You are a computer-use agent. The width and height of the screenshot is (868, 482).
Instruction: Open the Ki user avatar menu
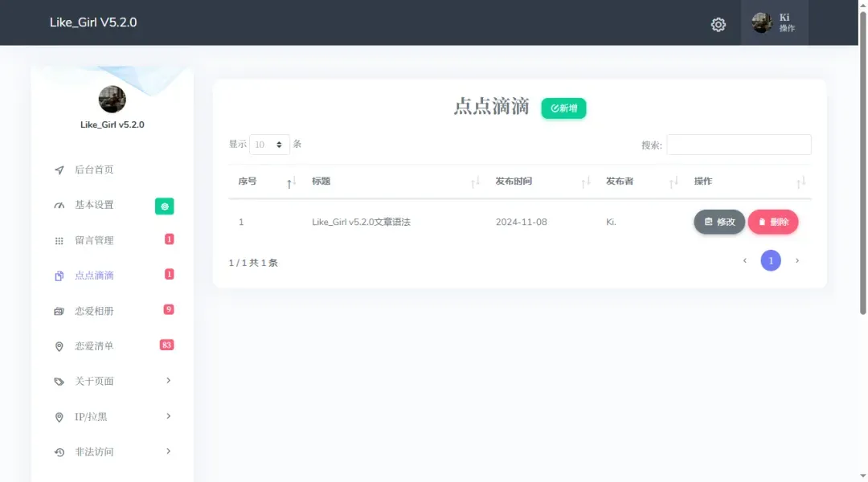coord(774,22)
